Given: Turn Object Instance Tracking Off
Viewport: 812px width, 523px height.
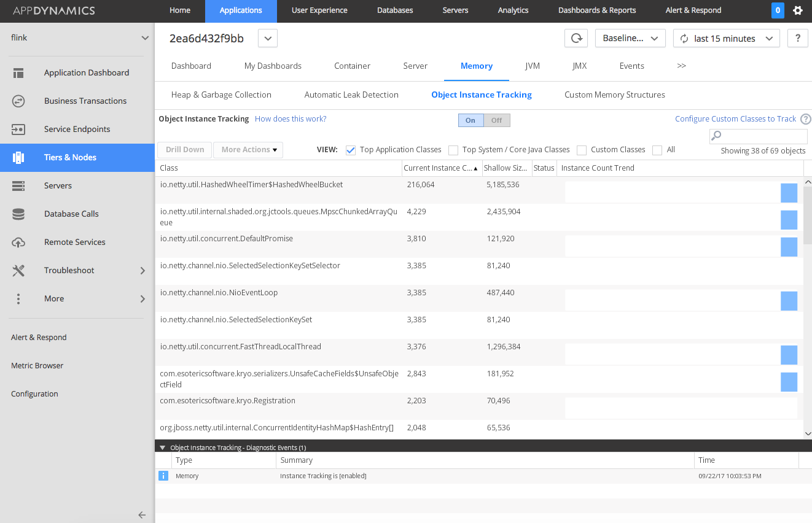Looking at the screenshot, I should click(497, 120).
